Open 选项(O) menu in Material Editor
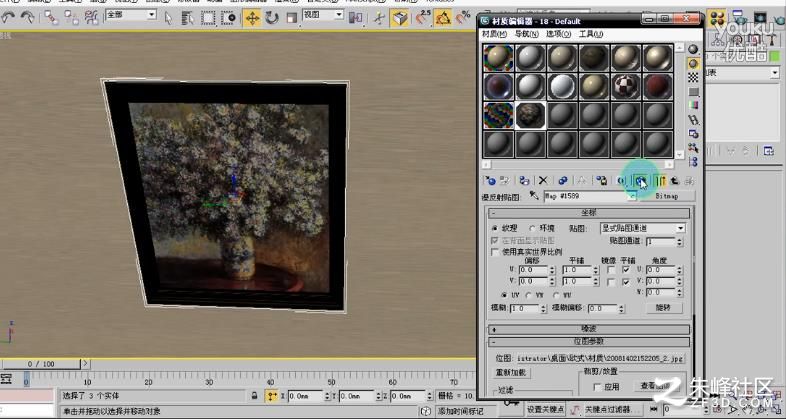The width and height of the screenshot is (786, 419). (558, 34)
